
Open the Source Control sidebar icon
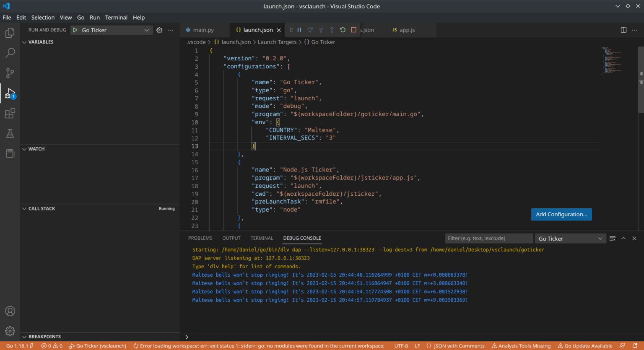click(10, 73)
